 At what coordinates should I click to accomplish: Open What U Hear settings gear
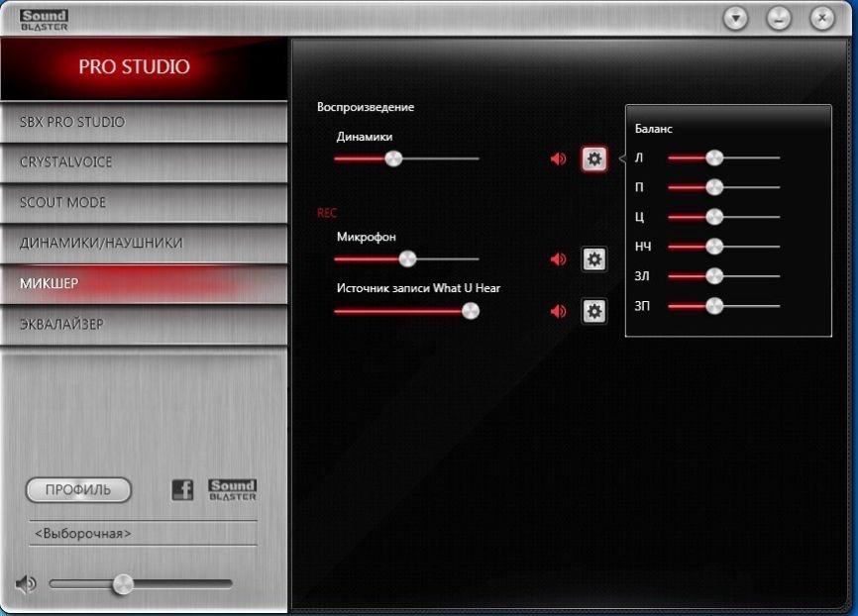(594, 311)
